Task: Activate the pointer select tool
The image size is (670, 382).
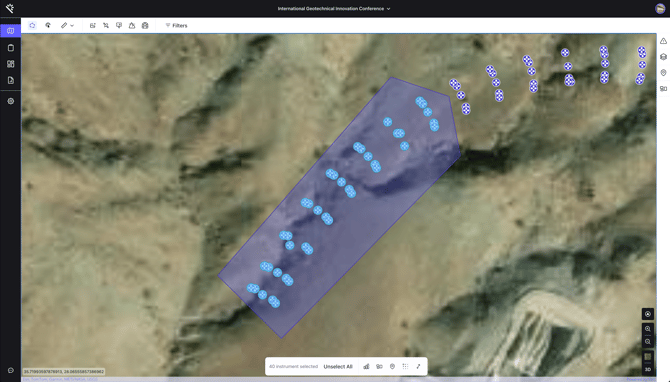Action: tap(48, 26)
